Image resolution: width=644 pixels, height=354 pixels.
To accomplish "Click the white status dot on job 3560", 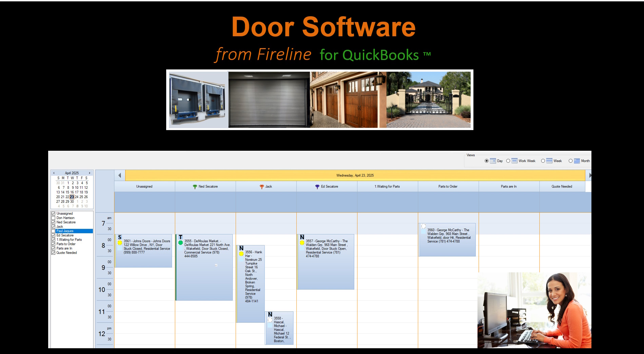I will click(423, 226).
